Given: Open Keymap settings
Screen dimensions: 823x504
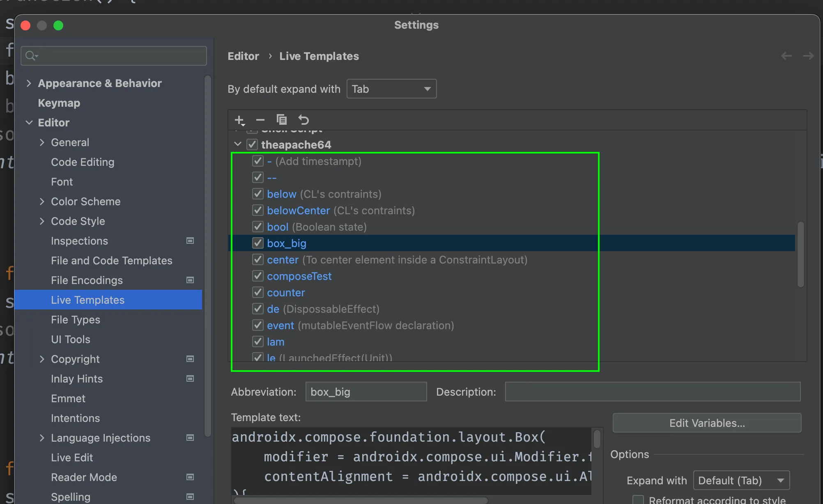Looking at the screenshot, I should click(x=59, y=103).
